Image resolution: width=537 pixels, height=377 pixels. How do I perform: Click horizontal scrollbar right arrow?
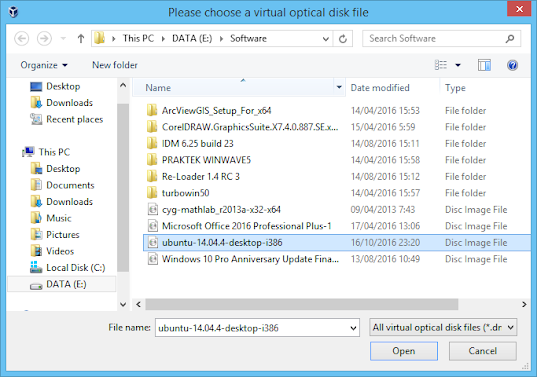(x=524, y=304)
